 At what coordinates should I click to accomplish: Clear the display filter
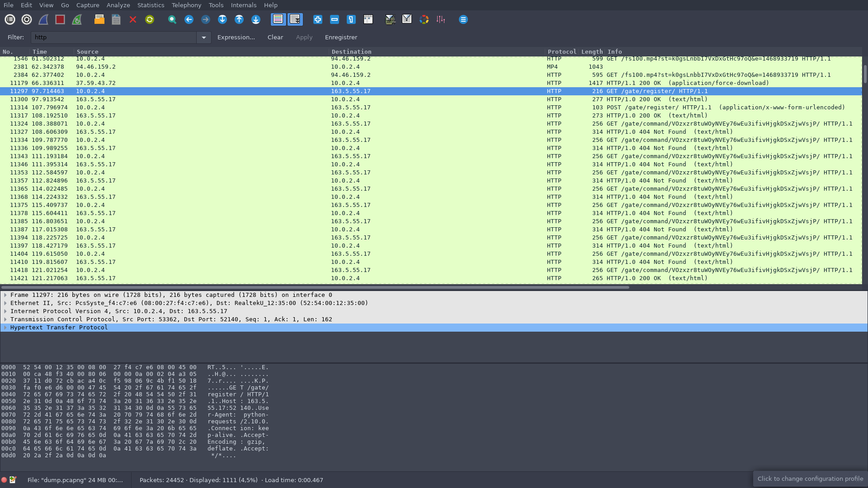click(275, 38)
